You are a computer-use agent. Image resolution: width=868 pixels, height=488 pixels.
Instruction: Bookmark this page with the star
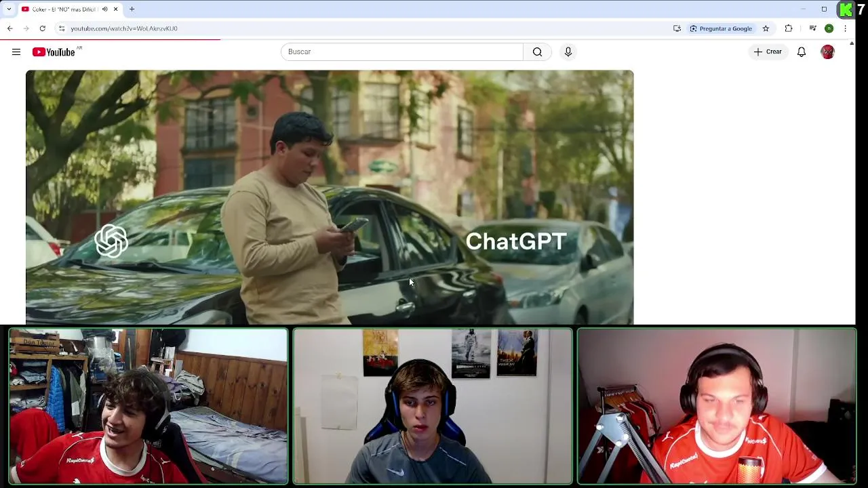click(766, 28)
